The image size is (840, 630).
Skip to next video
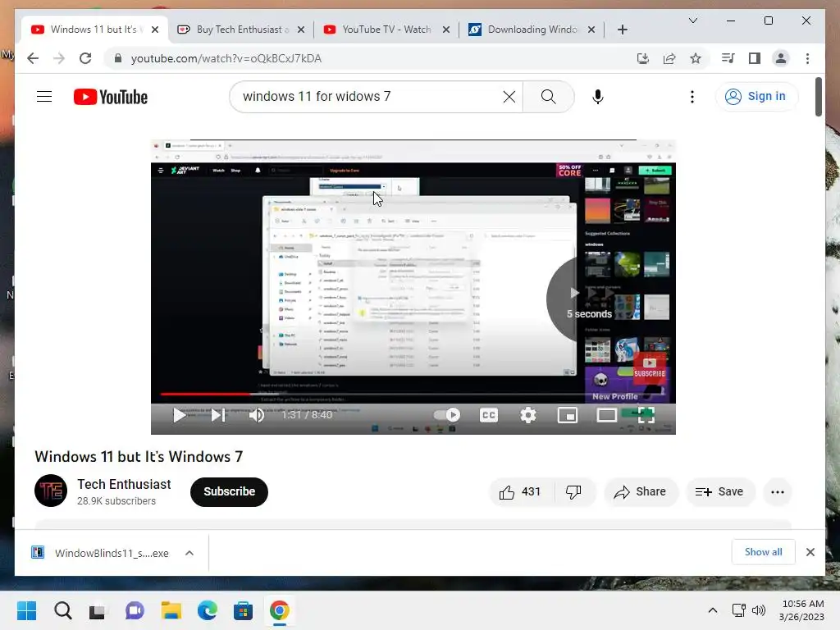click(218, 415)
